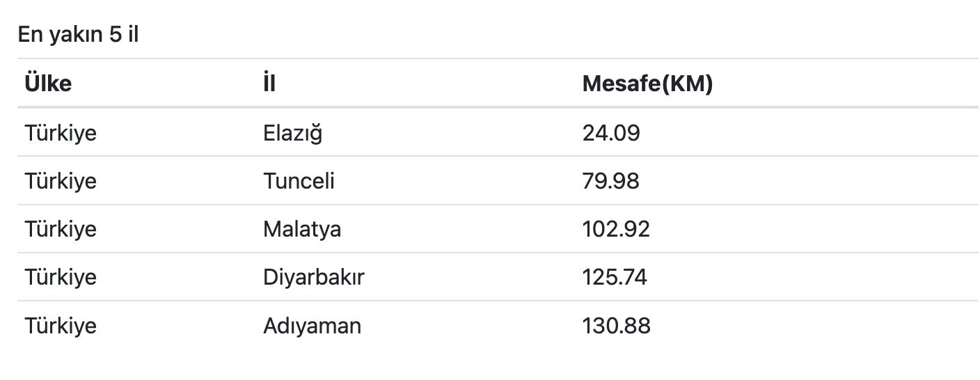The image size is (980, 380).
Task: Select the Adıyaman province cell
Action: (x=312, y=326)
